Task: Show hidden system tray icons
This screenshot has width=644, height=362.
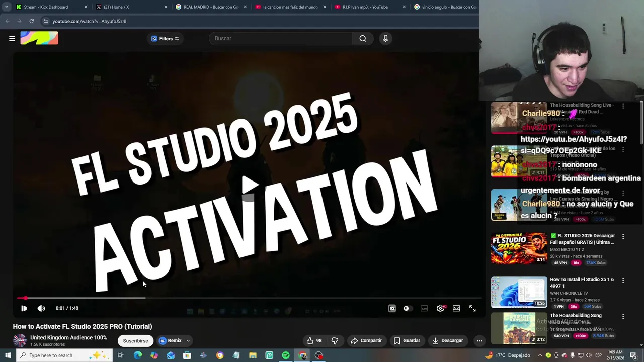Action: (540, 355)
